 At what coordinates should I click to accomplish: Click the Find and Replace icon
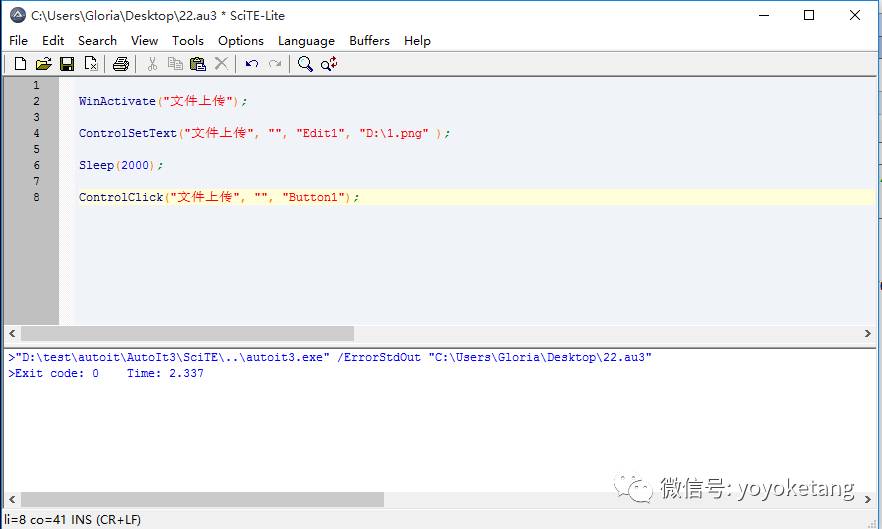tap(329, 64)
